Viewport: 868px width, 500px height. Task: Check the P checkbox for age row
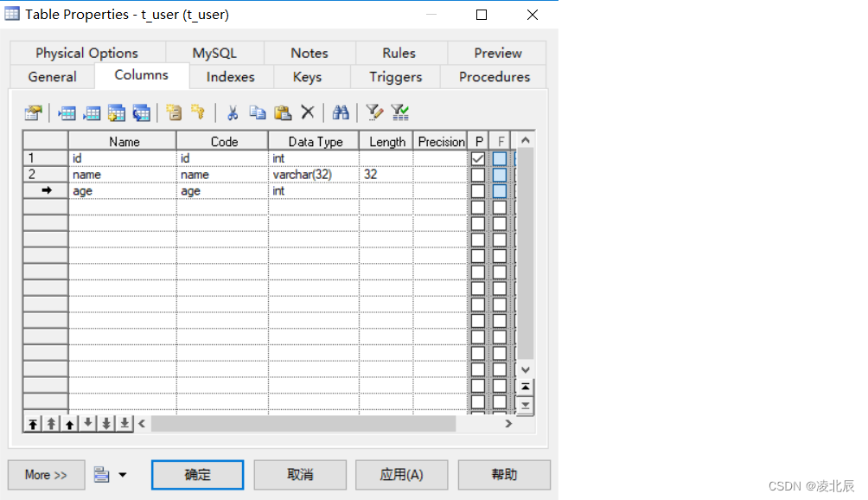tap(478, 191)
